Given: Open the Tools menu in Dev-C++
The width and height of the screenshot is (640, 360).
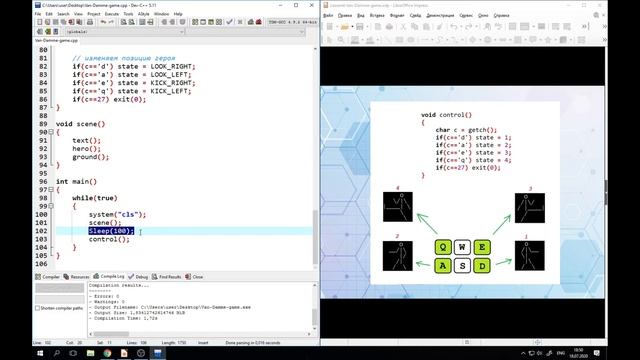Looking at the screenshot, I should [x=128, y=14].
